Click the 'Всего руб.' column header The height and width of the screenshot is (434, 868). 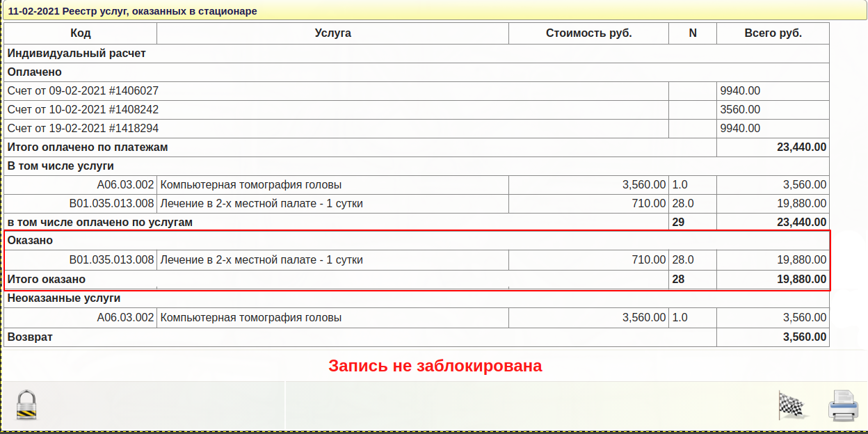(773, 33)
